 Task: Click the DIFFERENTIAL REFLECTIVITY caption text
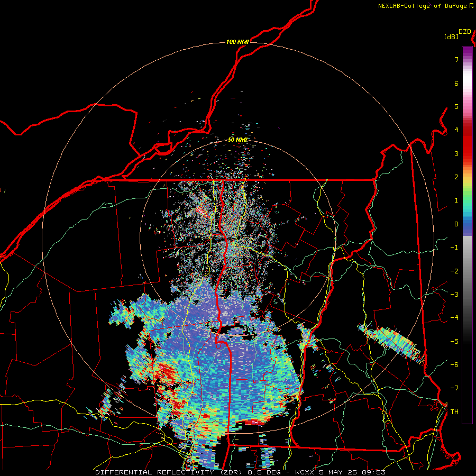154,472
